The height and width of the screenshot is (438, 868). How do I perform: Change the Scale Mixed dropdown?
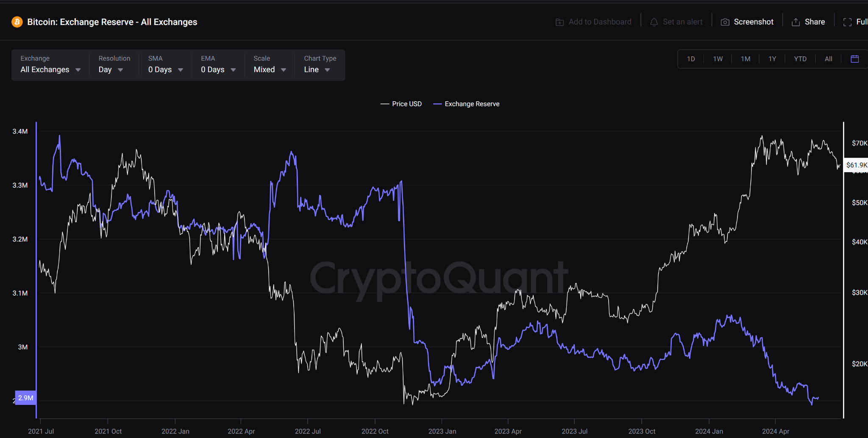[270, 70]
